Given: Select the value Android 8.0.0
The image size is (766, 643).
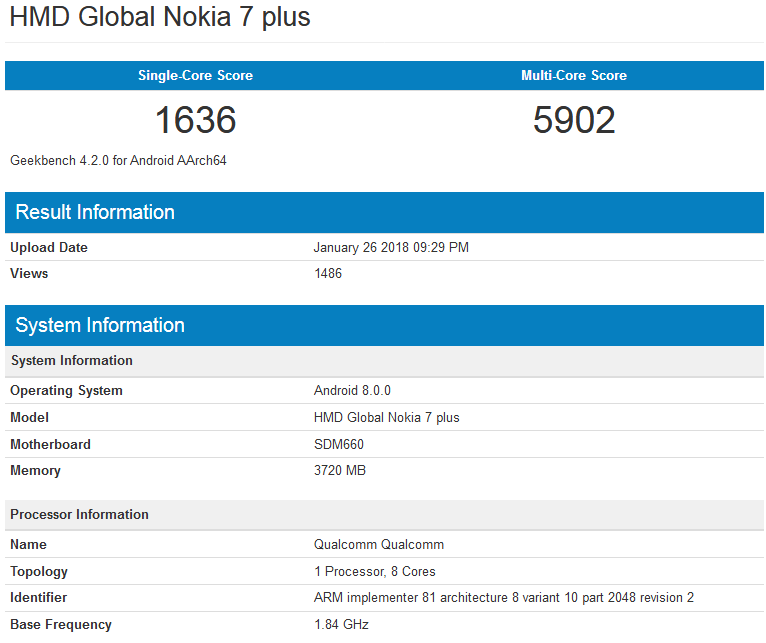Looking at the screenshot, I should pyautogui.click(x=352, y=390).
